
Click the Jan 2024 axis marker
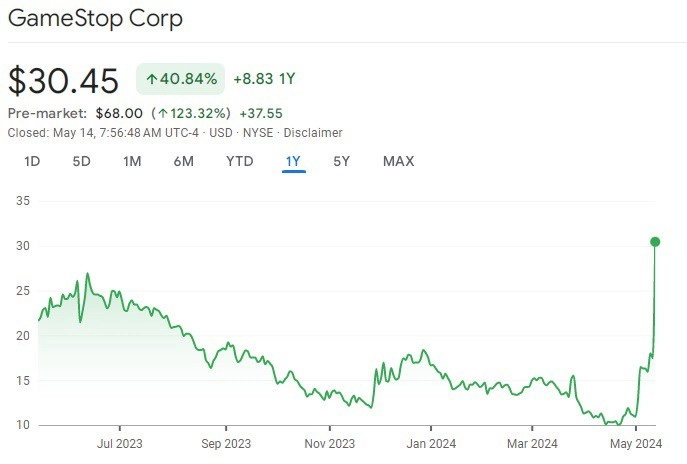[431, 443]
